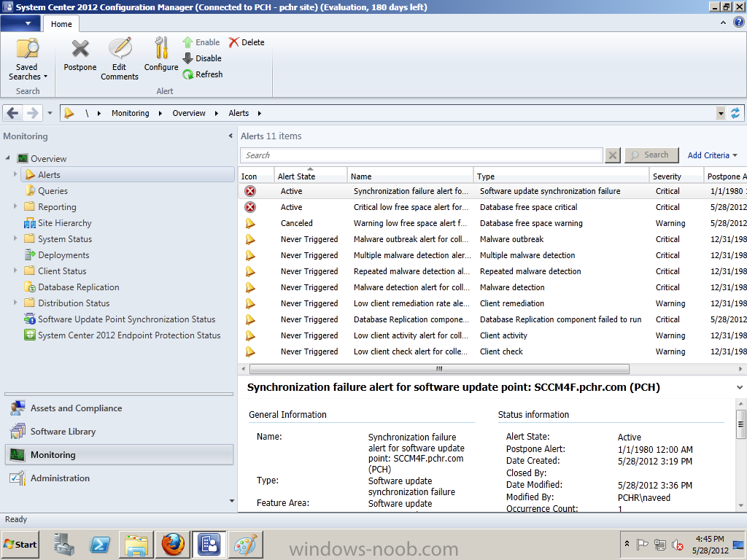Open the help icon in ribbon corner
Image resolution: width=747 pixels, height=560 pixels.
pyautogui.click(x=738, y=23)
